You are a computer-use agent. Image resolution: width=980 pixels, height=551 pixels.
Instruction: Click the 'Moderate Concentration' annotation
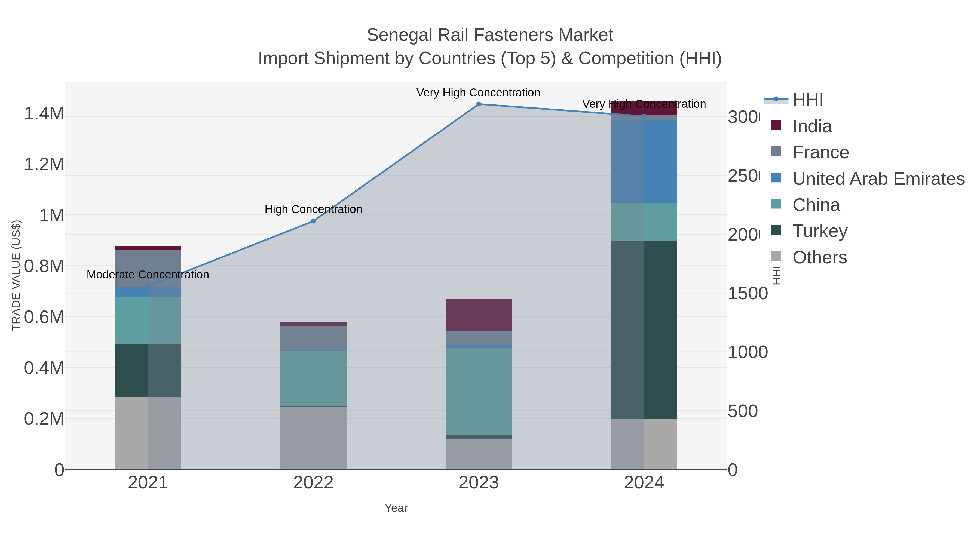pos(148,275)
